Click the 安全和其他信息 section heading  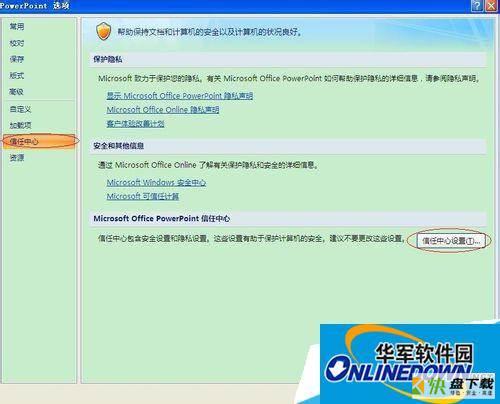[x=119, y=146]
